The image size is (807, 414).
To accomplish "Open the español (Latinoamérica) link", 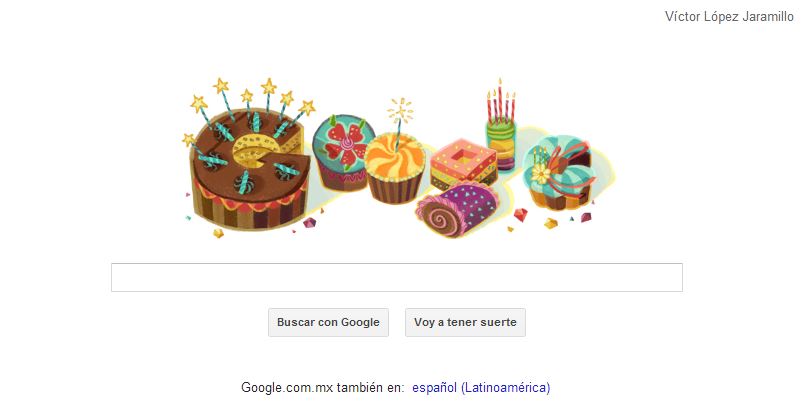I will 481,387.
